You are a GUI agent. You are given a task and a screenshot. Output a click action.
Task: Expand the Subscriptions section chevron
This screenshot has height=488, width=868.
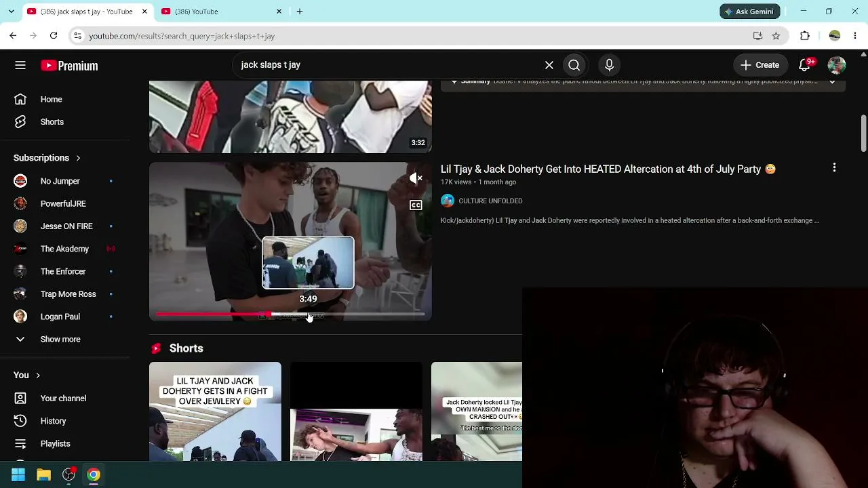click(78, 158)
